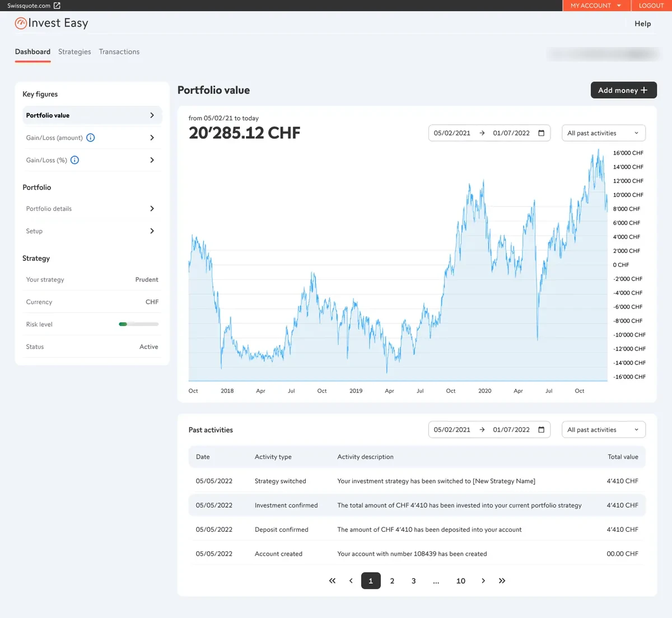This screenshot has height=618, width=672.
Task: Open info icon beside Gain/Loss (amount)
Action: [91, 138]
